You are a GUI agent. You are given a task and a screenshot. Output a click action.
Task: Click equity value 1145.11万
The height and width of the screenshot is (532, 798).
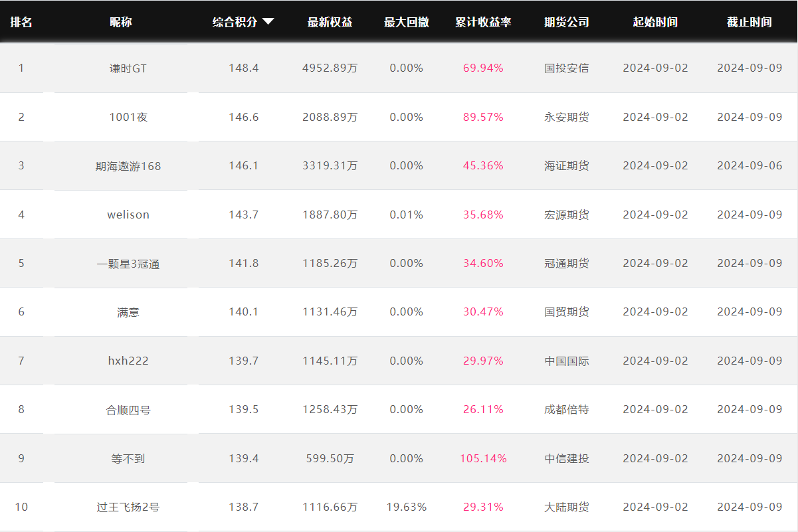click(330, 361)
